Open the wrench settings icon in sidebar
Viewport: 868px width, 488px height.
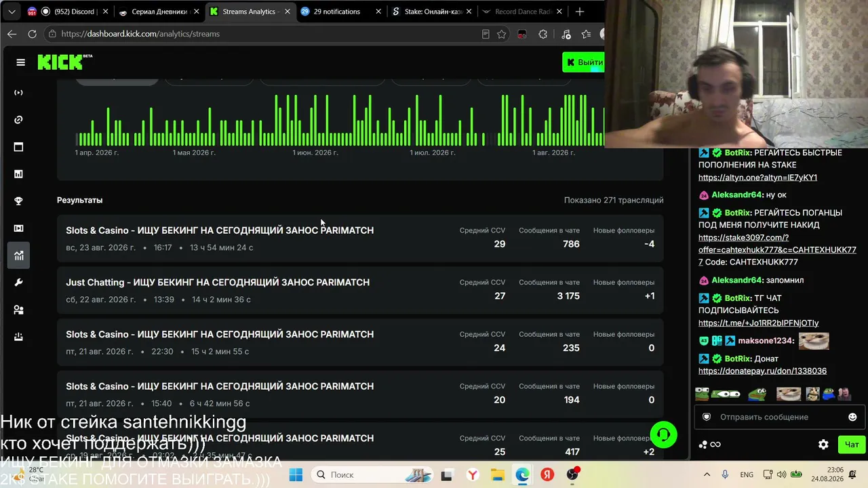pyautogui.click(x=19, y=283)
